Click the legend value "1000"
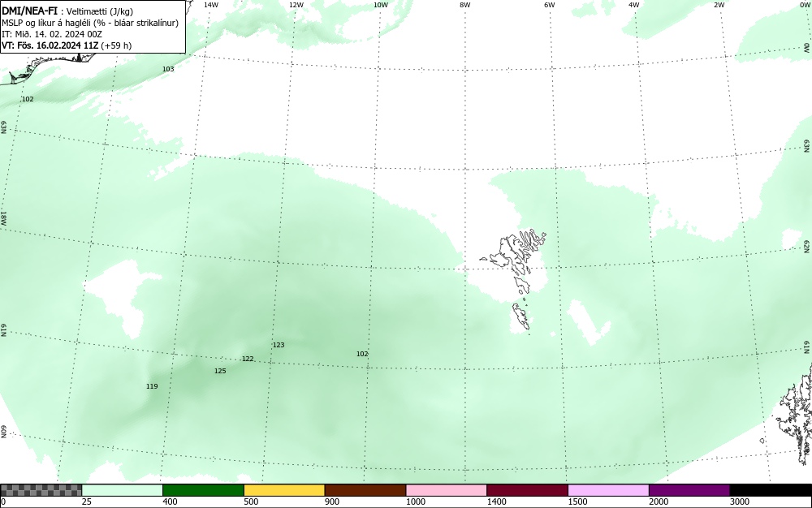This screenshot has height=508, width=812. coord(415,502)
